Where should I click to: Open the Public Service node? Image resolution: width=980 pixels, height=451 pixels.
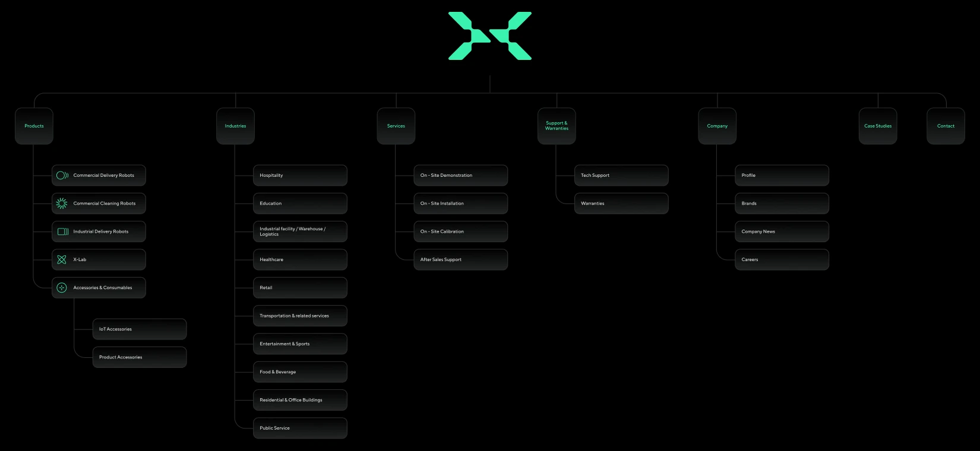pos(300,428)
